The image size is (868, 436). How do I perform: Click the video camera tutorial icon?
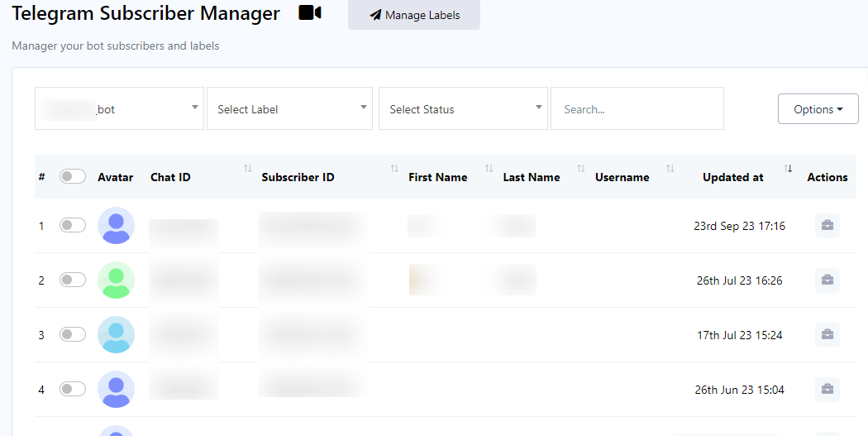pos(310,13)
